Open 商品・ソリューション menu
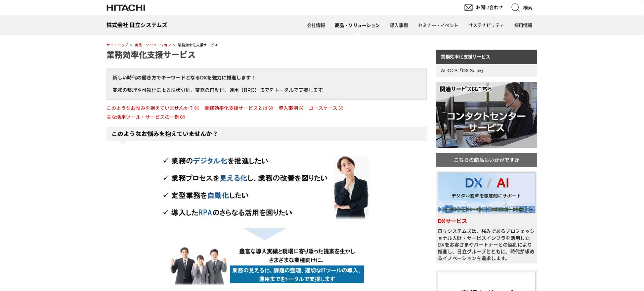Screen dimensions: 644x291 (x=357, y=26)
